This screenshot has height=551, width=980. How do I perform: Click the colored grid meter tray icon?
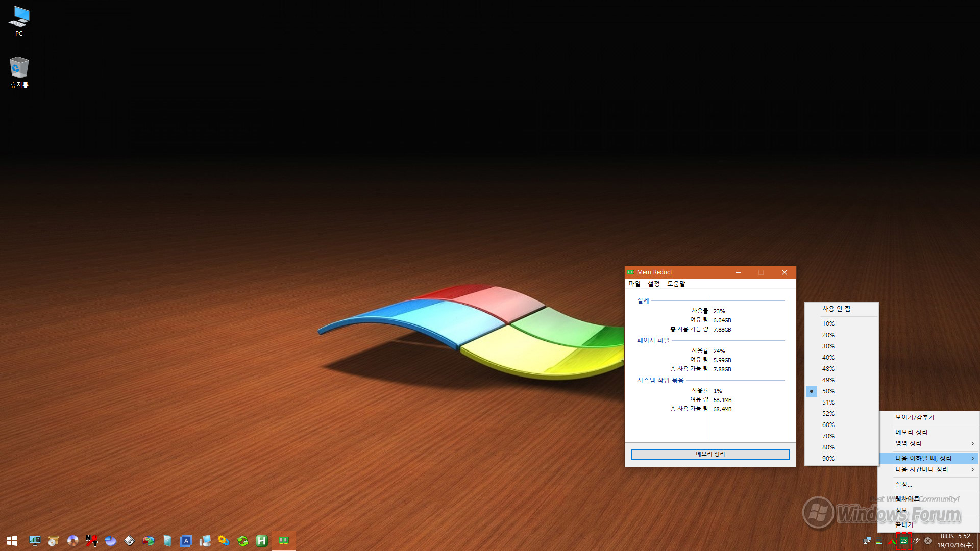(x=879, y=542)
